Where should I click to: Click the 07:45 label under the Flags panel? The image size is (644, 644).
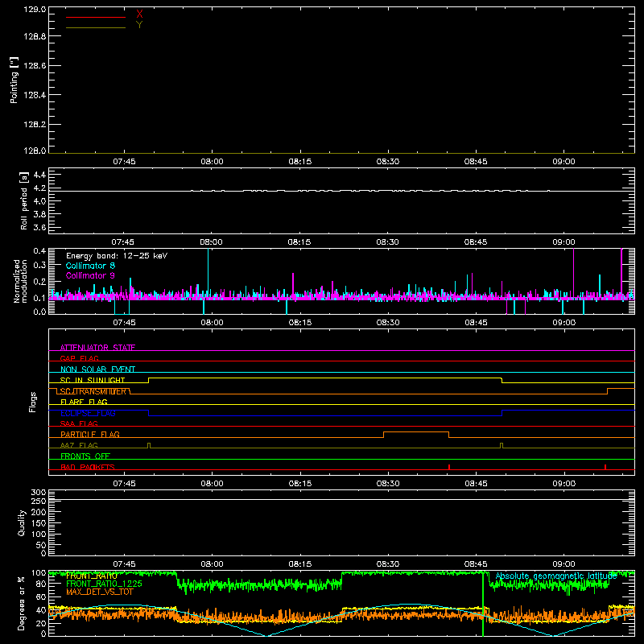[124, 484]
